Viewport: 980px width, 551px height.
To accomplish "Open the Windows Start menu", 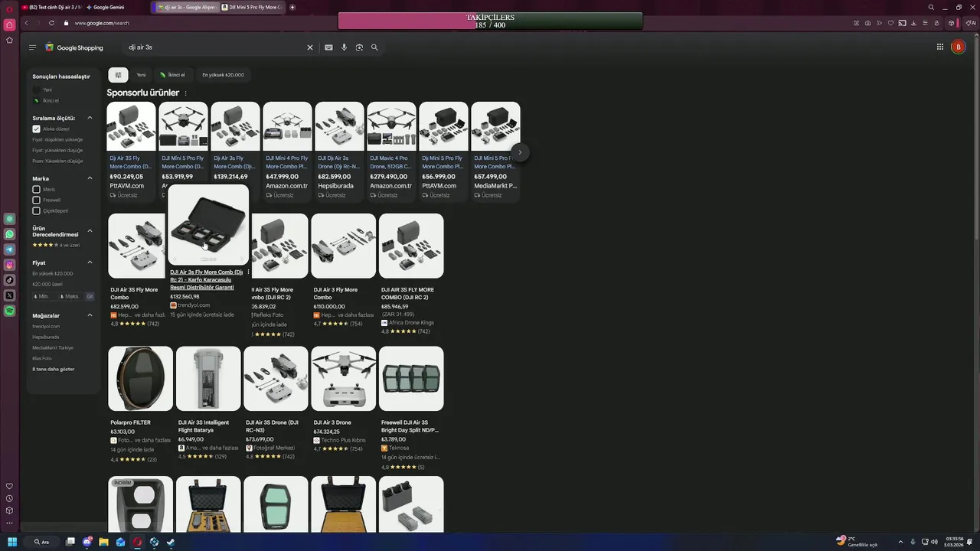I will click(x=12, y=542).
